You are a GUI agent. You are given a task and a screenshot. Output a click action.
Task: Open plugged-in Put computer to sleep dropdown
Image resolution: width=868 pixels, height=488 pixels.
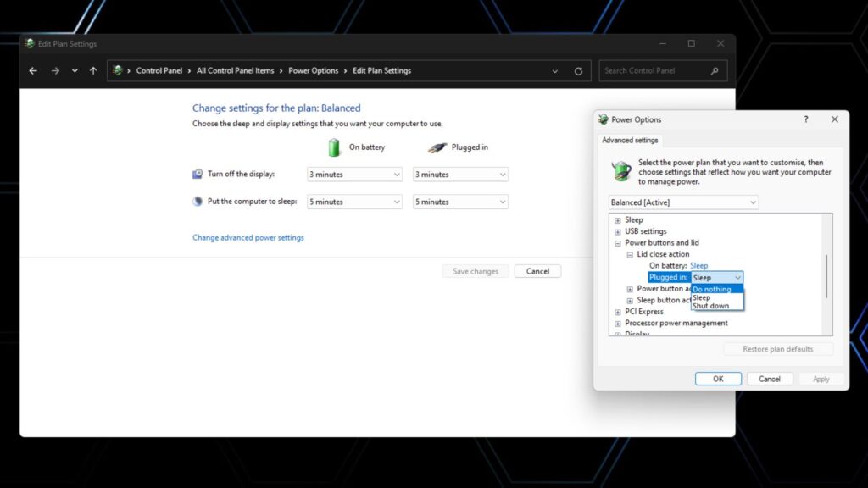(x=460, y=202)
